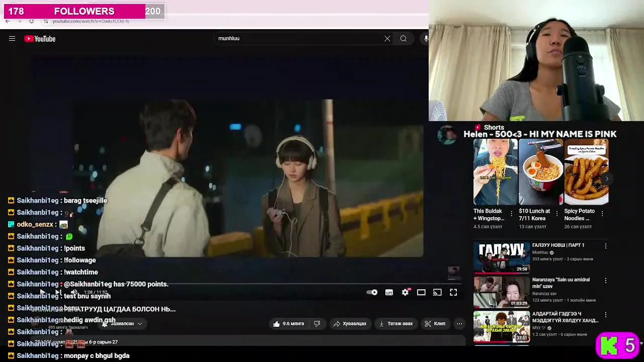Image resolution: width=644 pixels, height=362 pixels.
Task: Share the video via Хуваалцах
Action: (350, 324)
